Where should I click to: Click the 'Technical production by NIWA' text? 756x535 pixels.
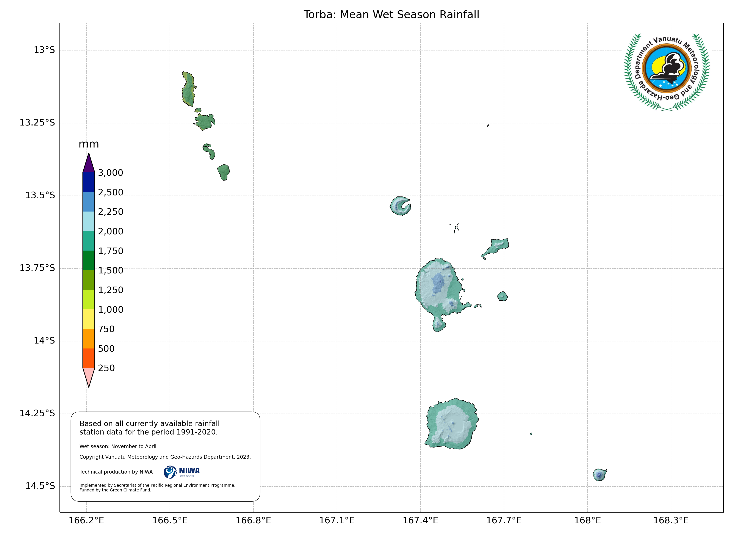tap(116, 472)
